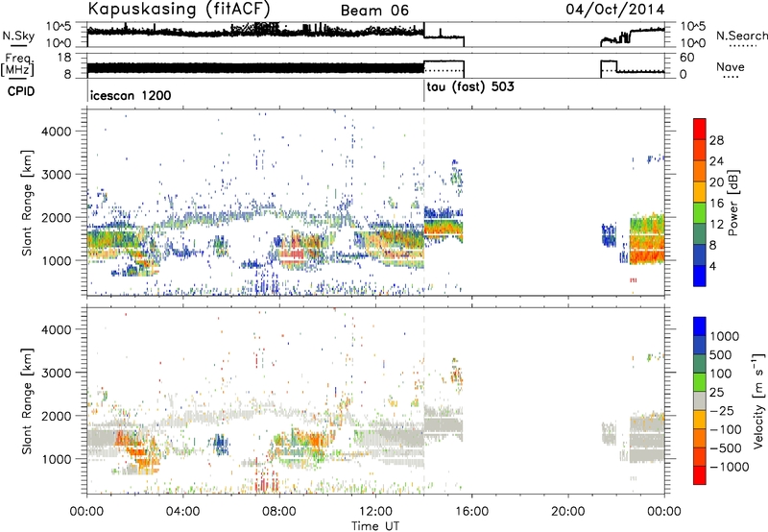Select the 'N.Sky' legend label
768x532 pixels.
click(18, 36)
